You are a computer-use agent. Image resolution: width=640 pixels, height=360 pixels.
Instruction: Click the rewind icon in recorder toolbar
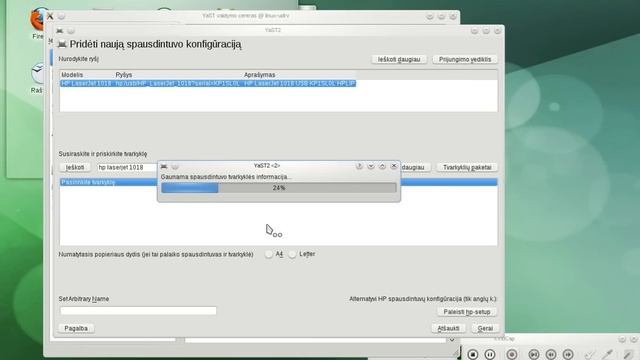[551, 354]
